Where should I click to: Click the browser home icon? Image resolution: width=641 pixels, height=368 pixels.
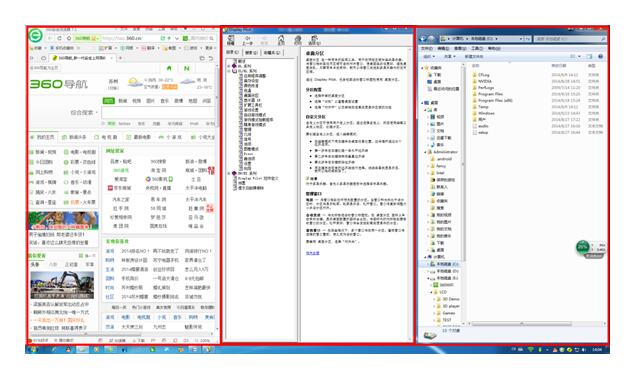(x=69, y=38)
